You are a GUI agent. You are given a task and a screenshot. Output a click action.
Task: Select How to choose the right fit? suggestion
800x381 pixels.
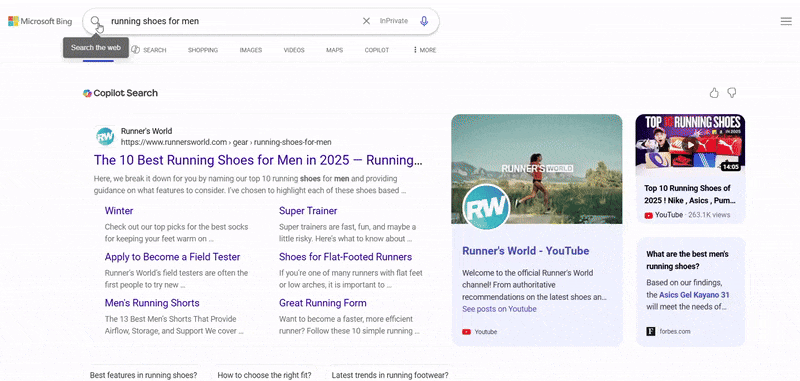click(x=264, y=375)
